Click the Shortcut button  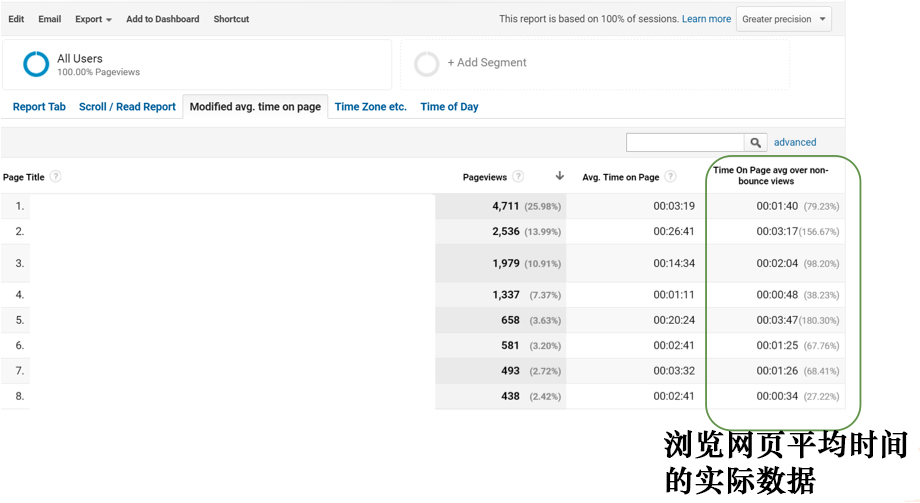coord(231,19)
